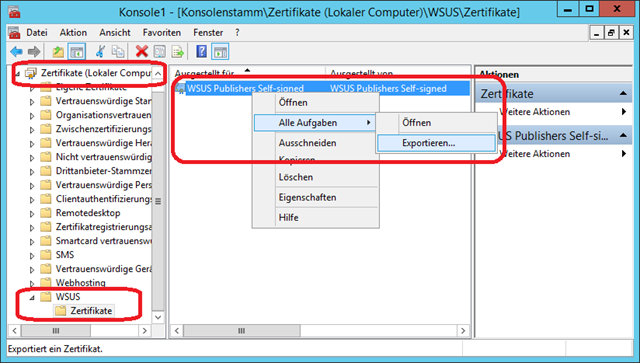Select Alle Aufgaben in context menu
This screenshot has height=363, width=640.
pos(315,122)
